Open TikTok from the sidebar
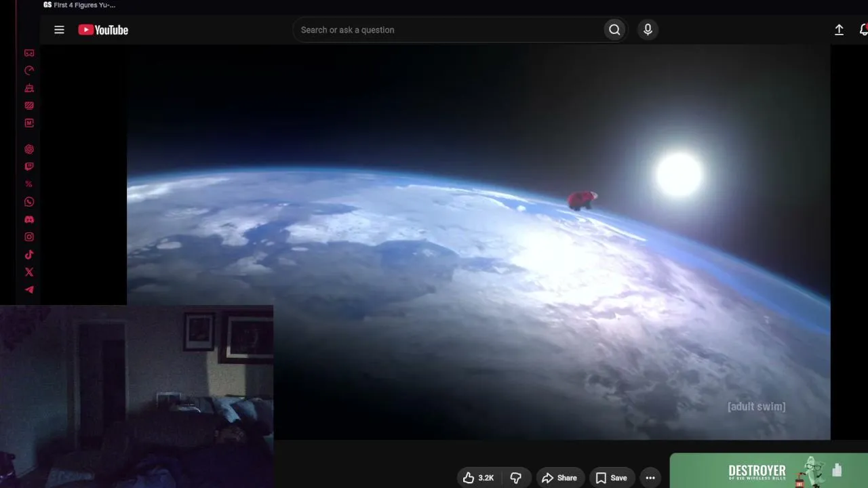The height and width of the screenshot is (488, 868). 29,255
